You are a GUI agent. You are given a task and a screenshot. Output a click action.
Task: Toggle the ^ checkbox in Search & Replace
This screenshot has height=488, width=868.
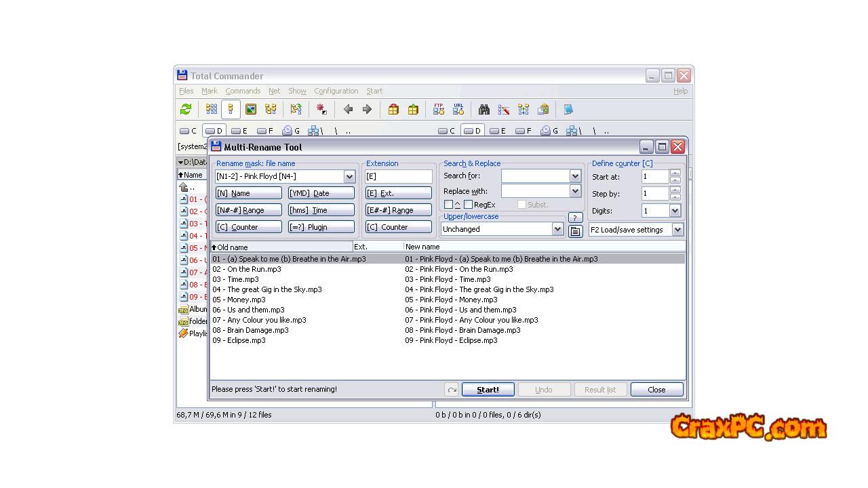pyautogui.click(x=448, y=205)
